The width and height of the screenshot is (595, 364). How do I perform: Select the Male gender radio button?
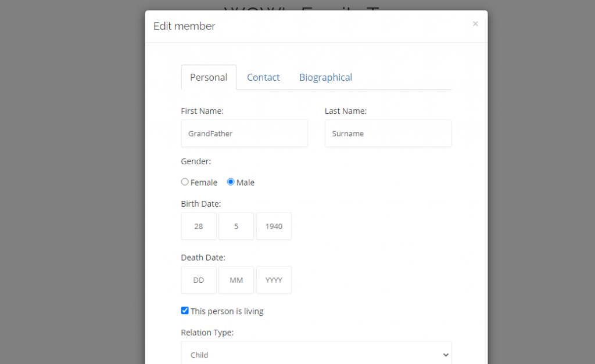(231, 182)
